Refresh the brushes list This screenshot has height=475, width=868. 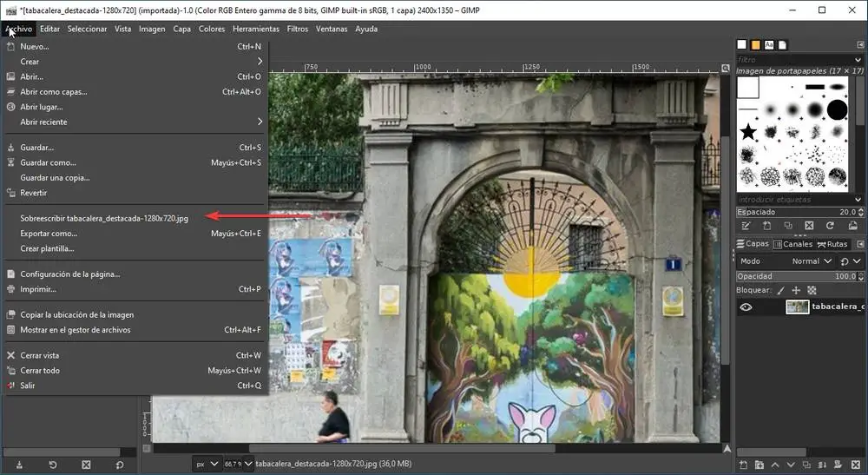(831, 226)
